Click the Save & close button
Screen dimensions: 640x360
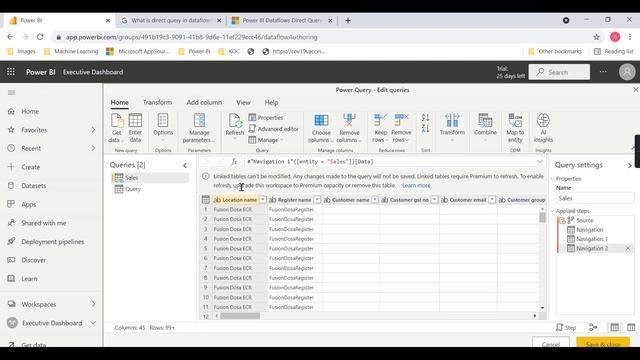pos(603,342)
